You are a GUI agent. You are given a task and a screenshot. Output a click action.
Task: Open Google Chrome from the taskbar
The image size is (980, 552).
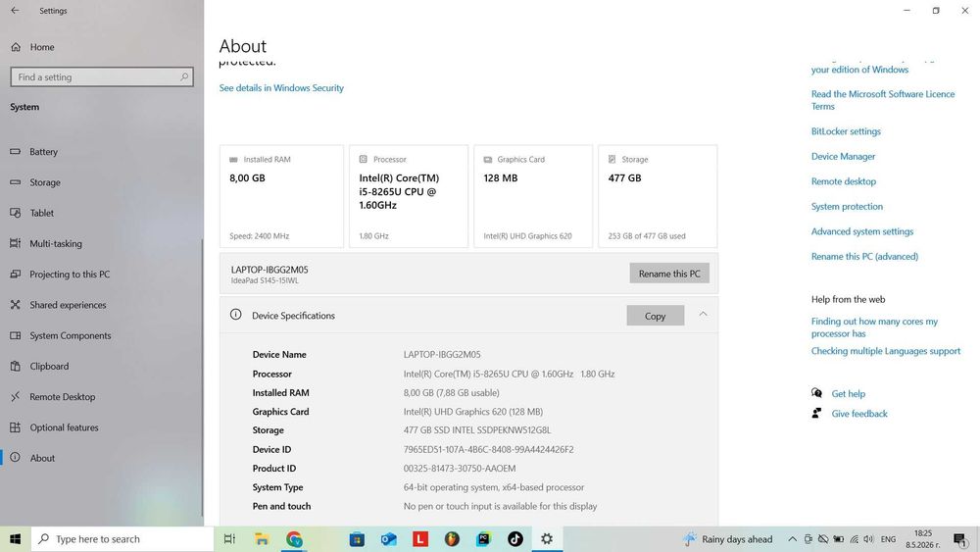tap(294, 539)
